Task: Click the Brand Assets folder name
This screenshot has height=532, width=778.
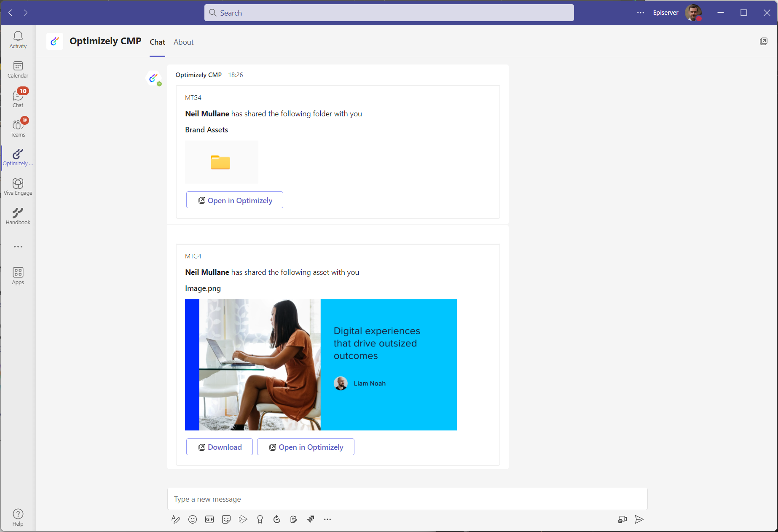Action: (207, 130)
